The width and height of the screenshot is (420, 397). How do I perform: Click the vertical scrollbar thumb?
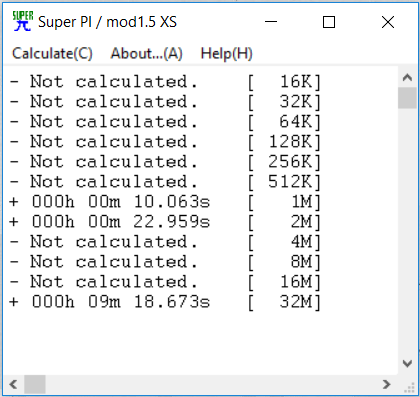[x=407, y=98]
